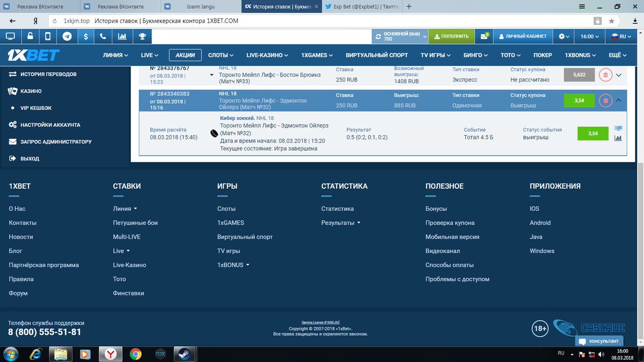Click the 1XBET logo

point(34,55)
